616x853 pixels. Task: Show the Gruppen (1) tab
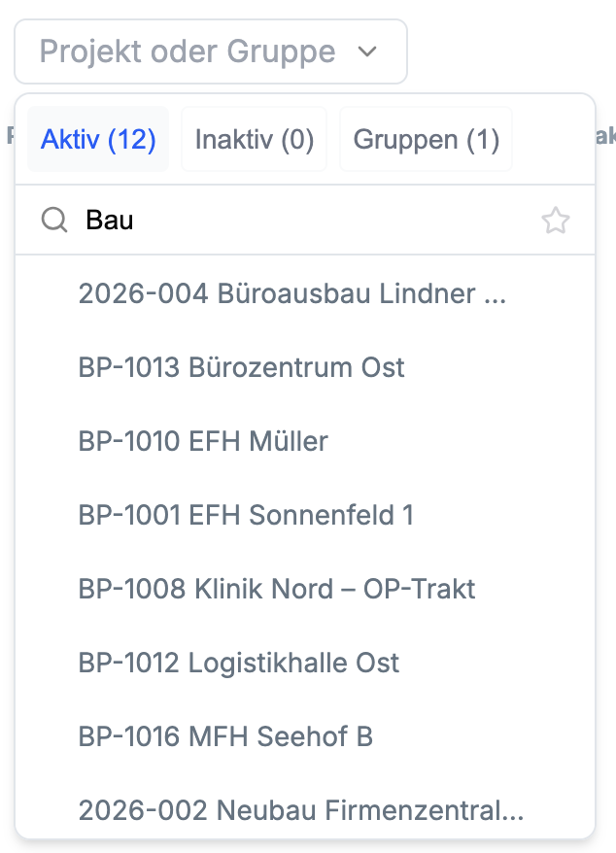pyautogui.click(x=426, y=140)
